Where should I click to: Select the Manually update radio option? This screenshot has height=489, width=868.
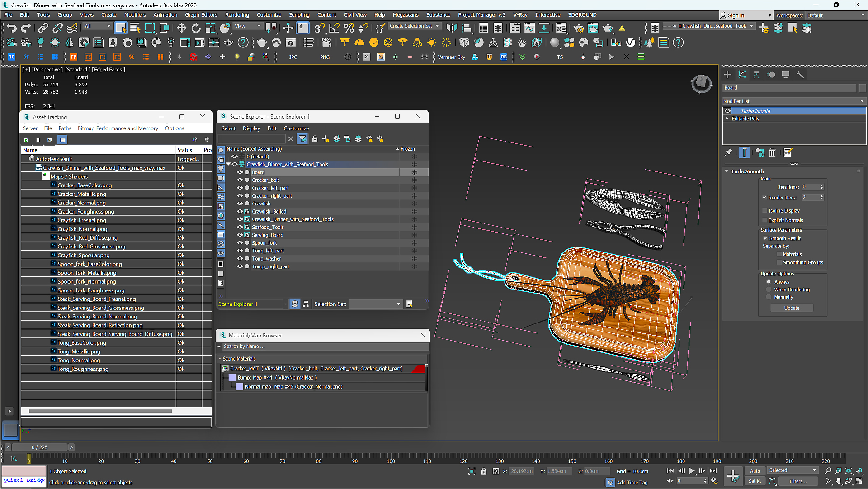coord(769,298)
